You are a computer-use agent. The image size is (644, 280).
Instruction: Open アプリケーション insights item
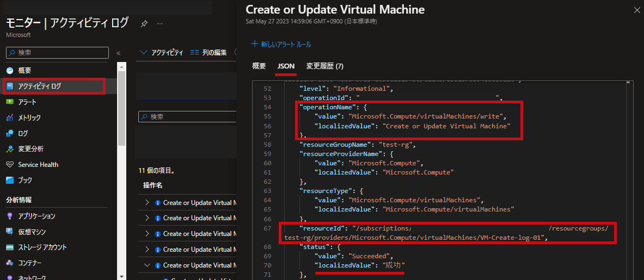(x=36, y=216)
